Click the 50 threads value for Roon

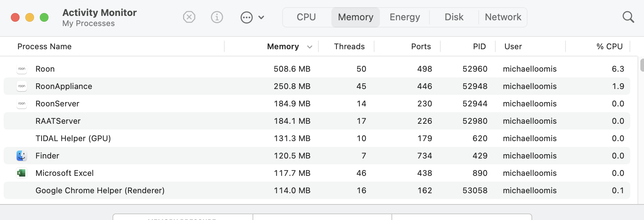[361, 69]
